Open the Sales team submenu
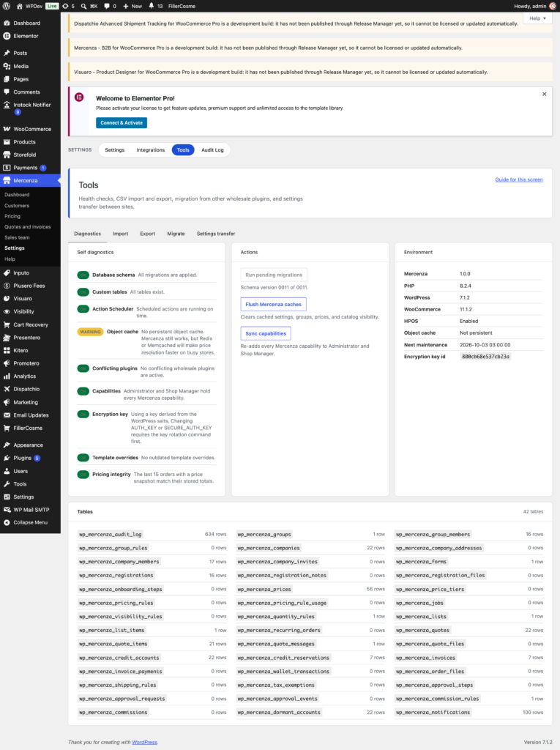560x750 pixels. tap(17, 238)
